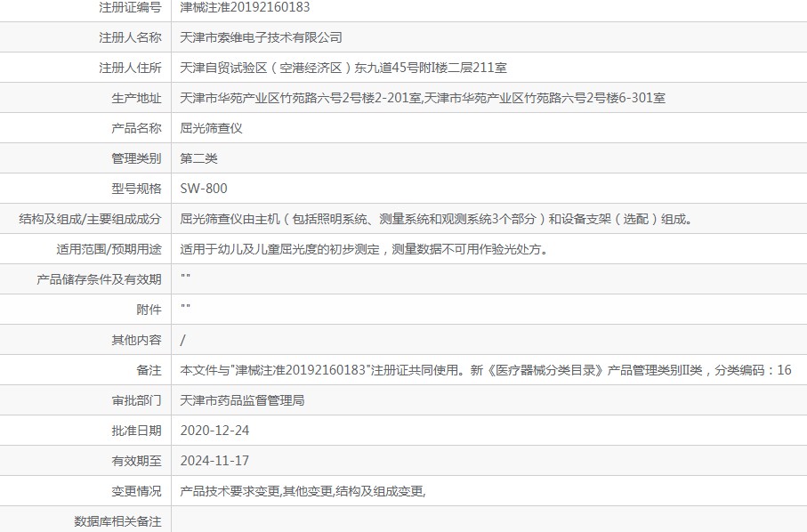Select the 其他内容 label

(136, 340)
